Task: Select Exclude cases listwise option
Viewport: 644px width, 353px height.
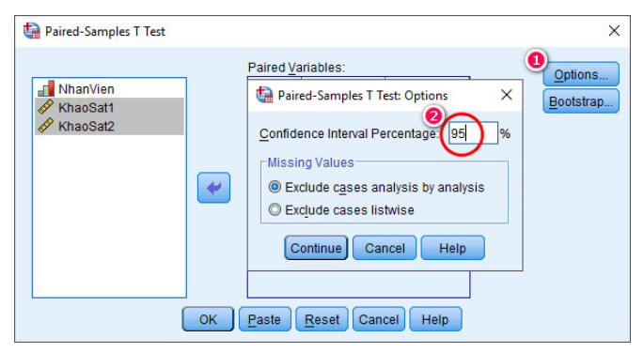Action: point(341,210)
